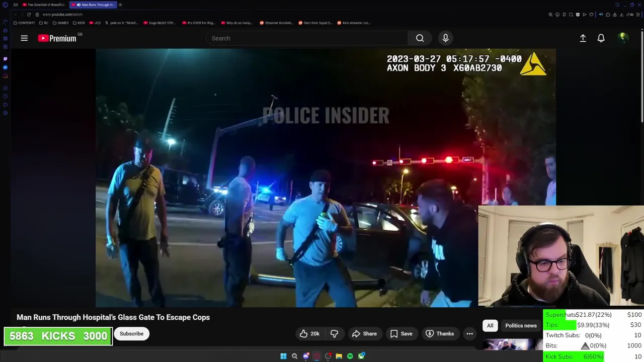Screen dimensions: 644x362
Task: Open the browser AI assistant icon
Action: [x=630, y=15]
